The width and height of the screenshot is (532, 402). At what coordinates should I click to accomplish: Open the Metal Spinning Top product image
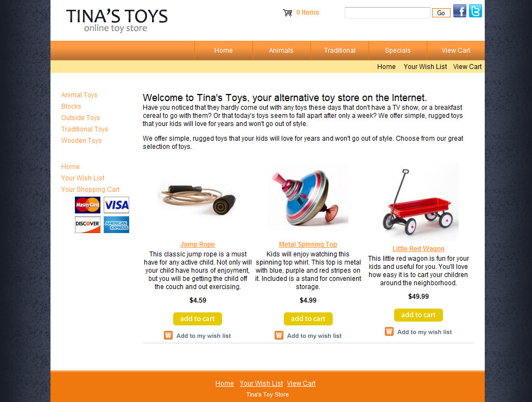[308, 199]
